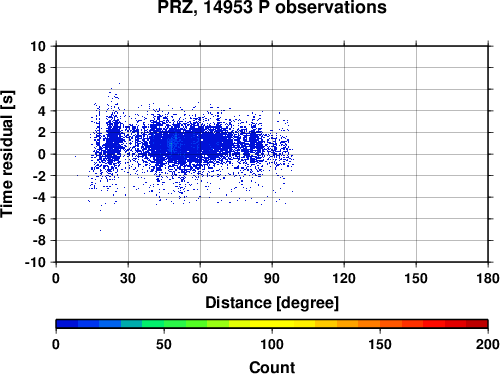Click the isolated outlier point near -7 seconds
Screen dimensions: 500x374
100,230
